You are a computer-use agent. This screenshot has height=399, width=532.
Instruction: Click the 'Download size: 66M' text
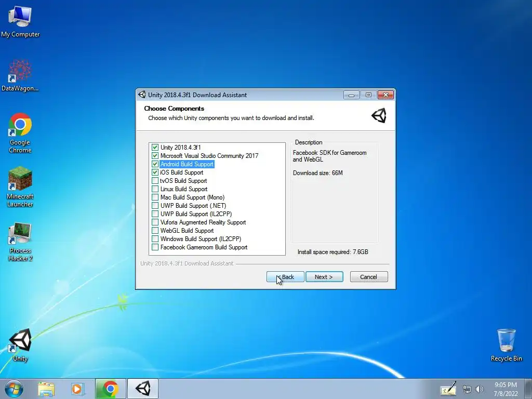pos(318,173)
